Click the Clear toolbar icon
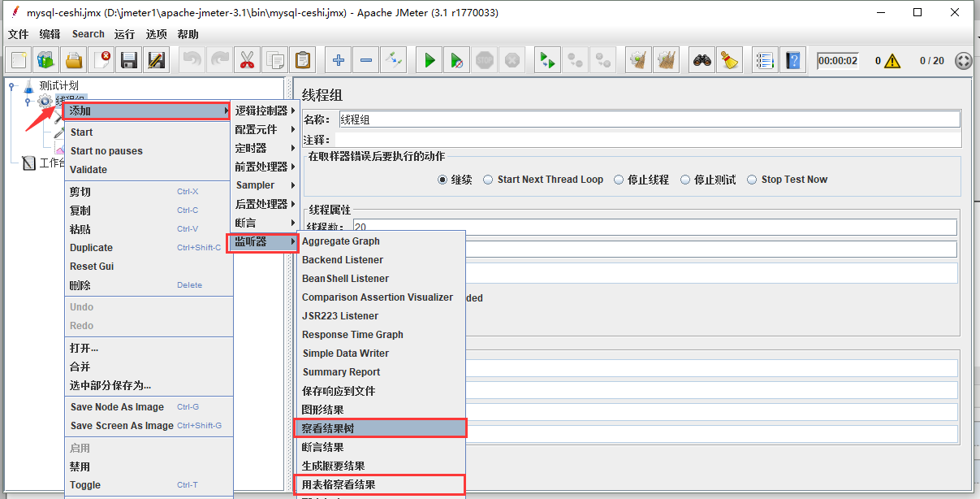 [639, 60]
